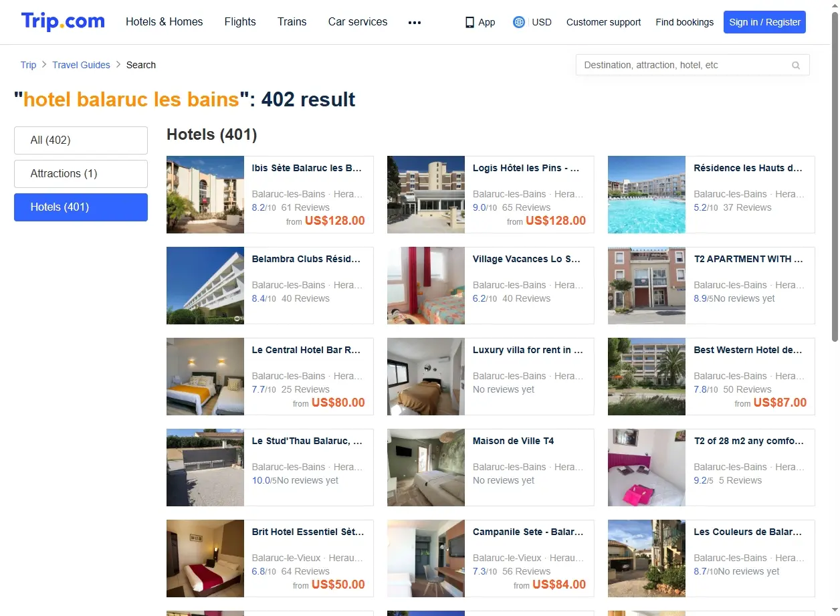840x616 pixels.
Task: Open Brit Hotel Essentiel Sète thumbnail
Action: click(205, 558)
